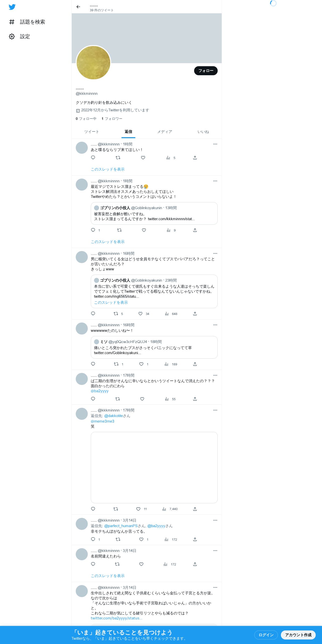Share the wwwwwwたのしいね tweet
This screenshot has height=644, width=322.
click(x=195, y=364)
